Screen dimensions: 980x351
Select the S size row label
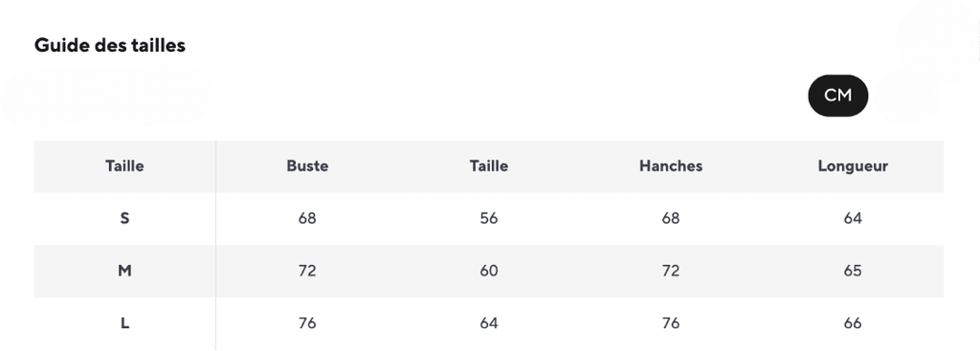124,219
